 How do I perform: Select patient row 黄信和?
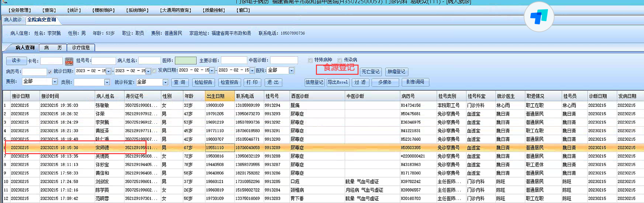[323, 173]
